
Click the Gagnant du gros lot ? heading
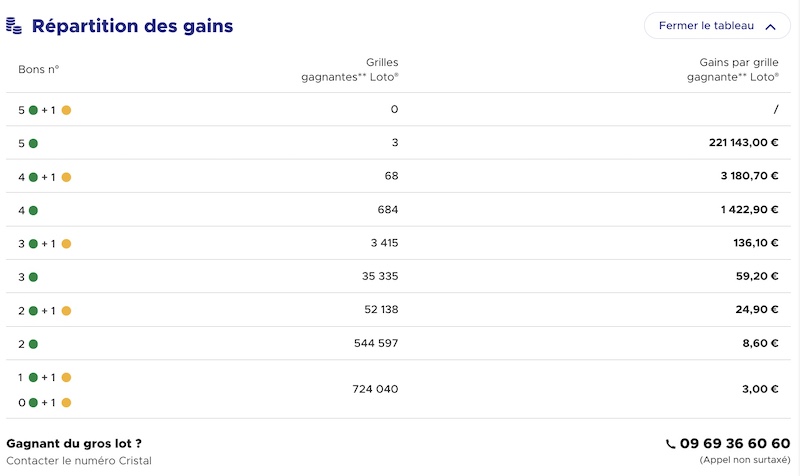(x=74, y=443)
